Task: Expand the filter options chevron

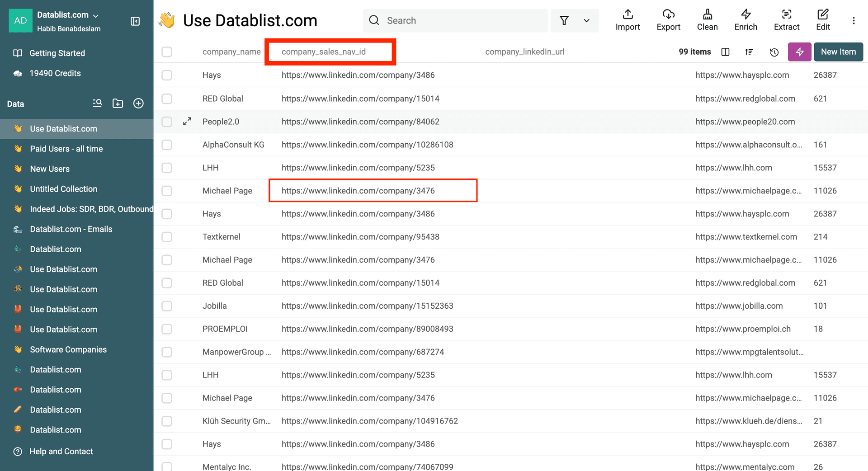Action: click(587, 20)
